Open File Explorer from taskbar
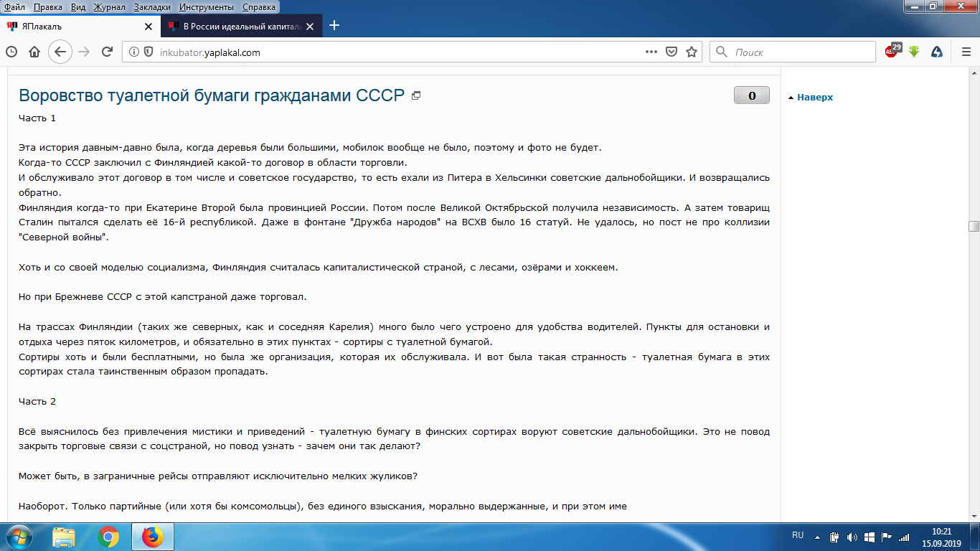 coord(64,537)
